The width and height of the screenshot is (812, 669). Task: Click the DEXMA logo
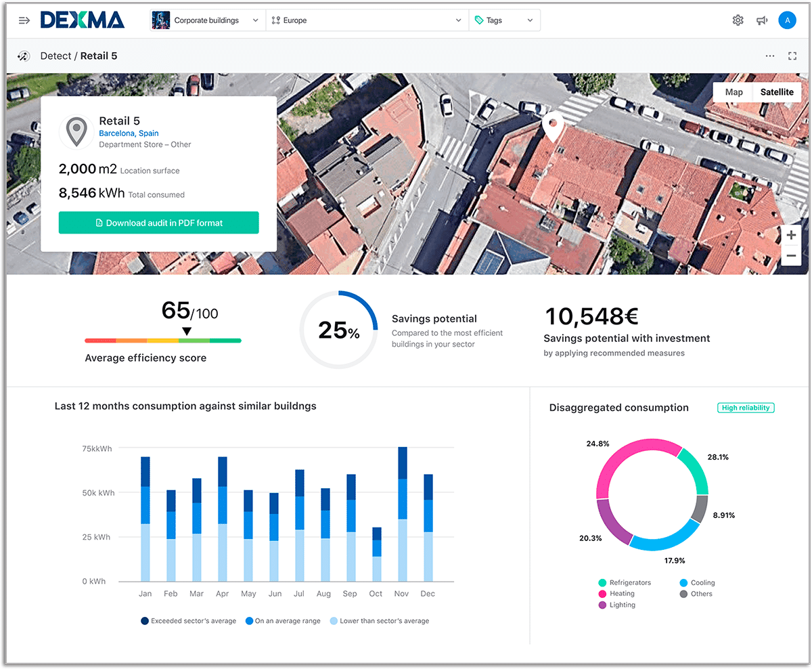pos(82,20)
